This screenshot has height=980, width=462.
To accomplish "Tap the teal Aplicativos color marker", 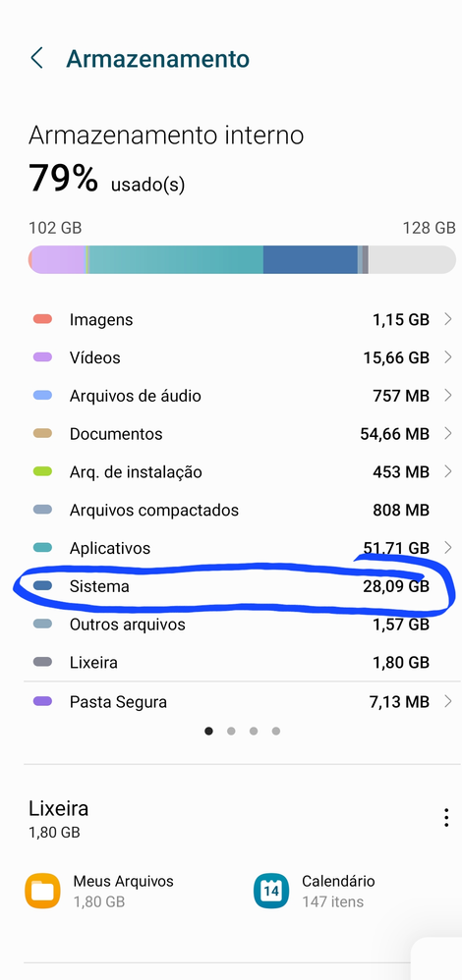I will [x=42, y=548].
